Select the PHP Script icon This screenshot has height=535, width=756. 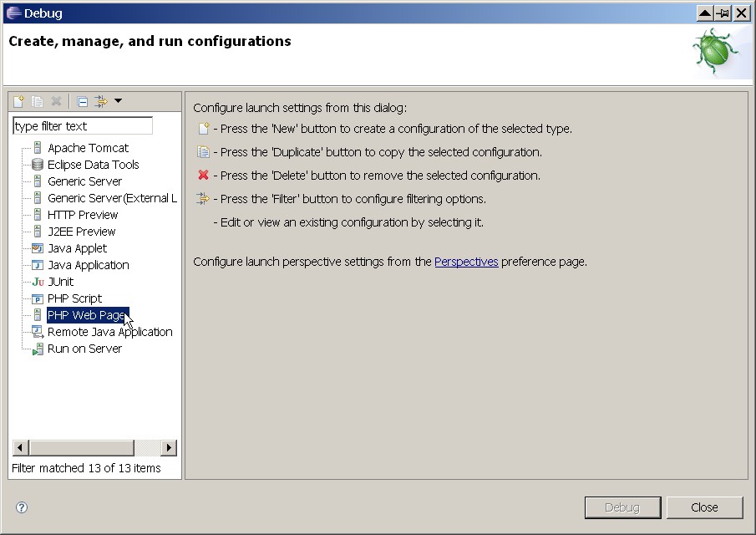tap(38, 298)
